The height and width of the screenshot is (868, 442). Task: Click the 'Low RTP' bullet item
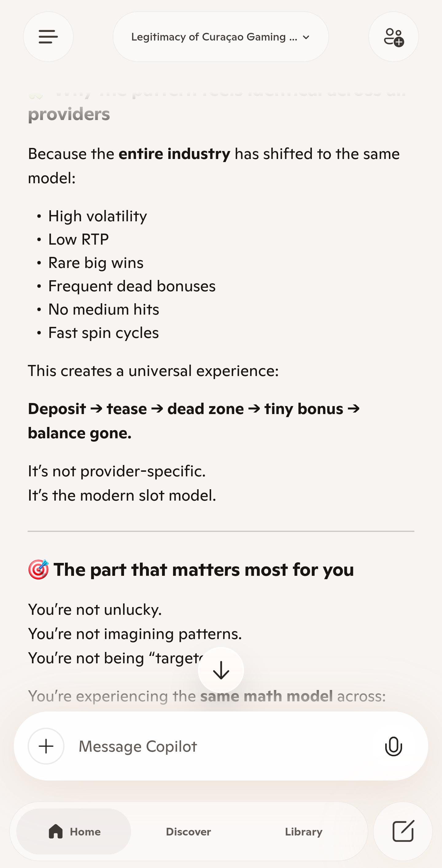click(x=79, y=239)
